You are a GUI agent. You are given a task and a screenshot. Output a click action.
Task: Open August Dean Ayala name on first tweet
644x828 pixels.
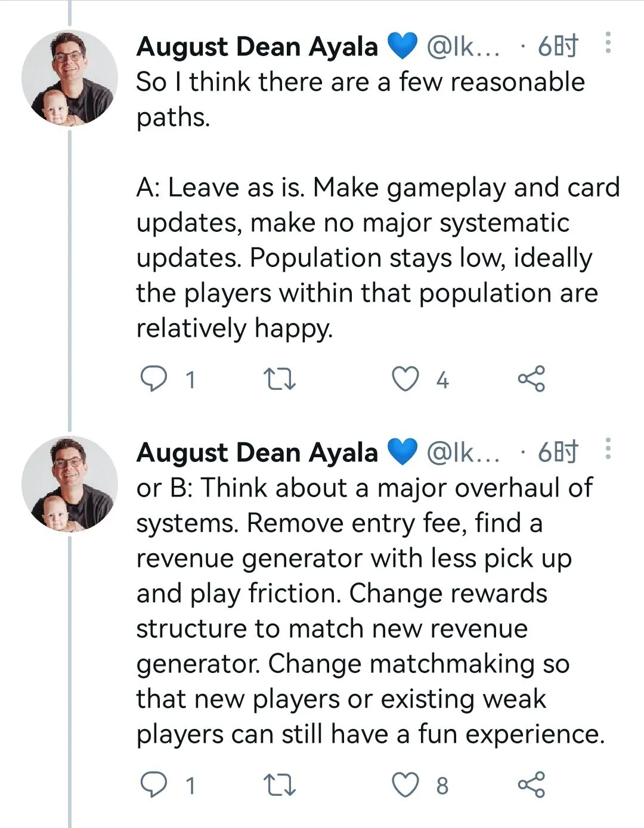pos(257,46)
